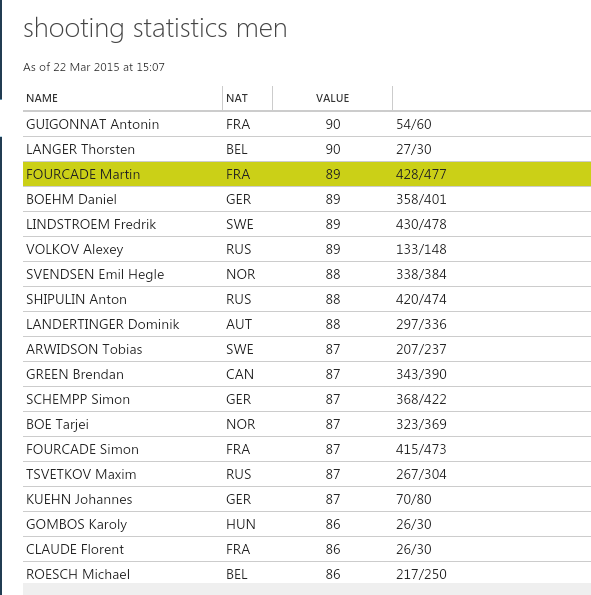
Task: Select the LANGER Thorsten row
Action: pyautogui.click(x=307, y=149)
